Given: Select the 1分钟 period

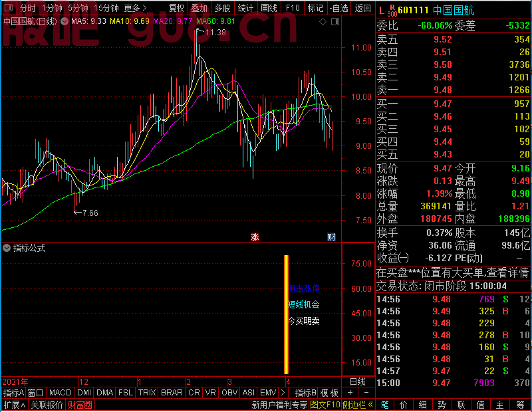Looking at the screenshot, I should (53, 8).
